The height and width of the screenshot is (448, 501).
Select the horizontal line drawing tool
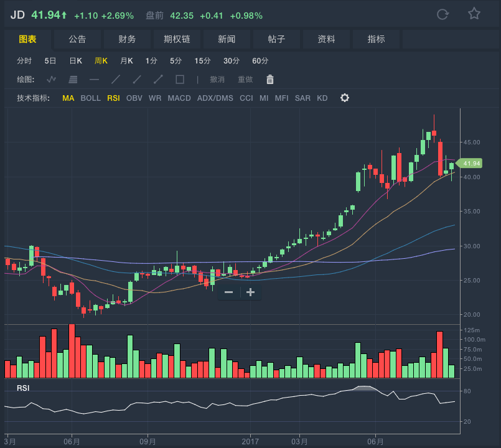click(x=94, y=80)
